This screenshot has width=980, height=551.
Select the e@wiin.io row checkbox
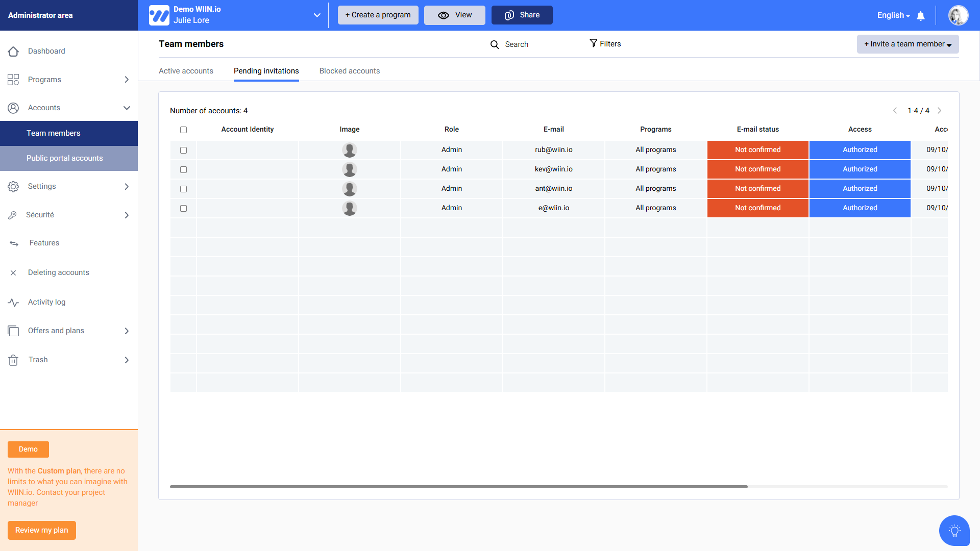click(x=183, y=208)
